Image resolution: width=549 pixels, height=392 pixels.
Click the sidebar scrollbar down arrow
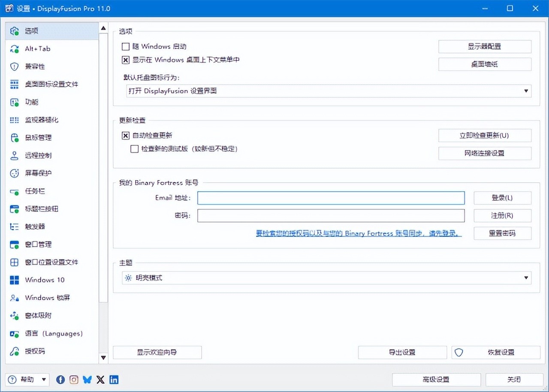coord(103,358)
